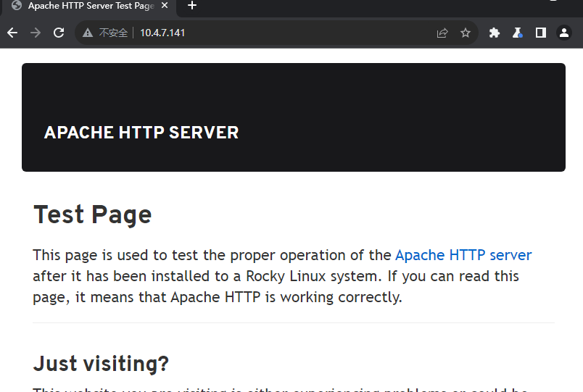Click the APACHE HTTP SERVER banner title
The image size is (583, 392).
point(141,133)
